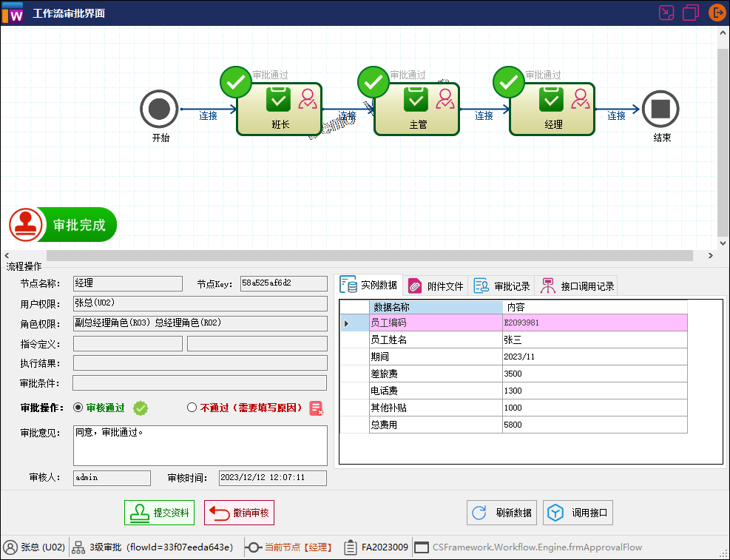This screenshot has width=730, height=560.
Task: Click the W app logo in title bar
Action: click(x=13, y=13)
